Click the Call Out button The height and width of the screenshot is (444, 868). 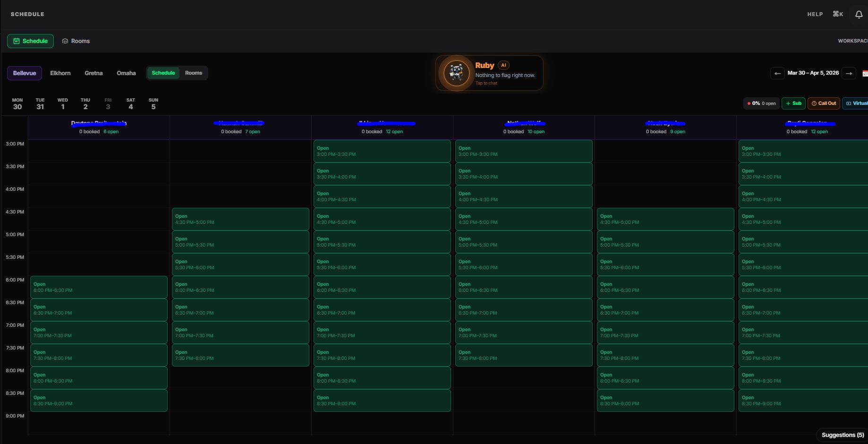tap(824, 103)
